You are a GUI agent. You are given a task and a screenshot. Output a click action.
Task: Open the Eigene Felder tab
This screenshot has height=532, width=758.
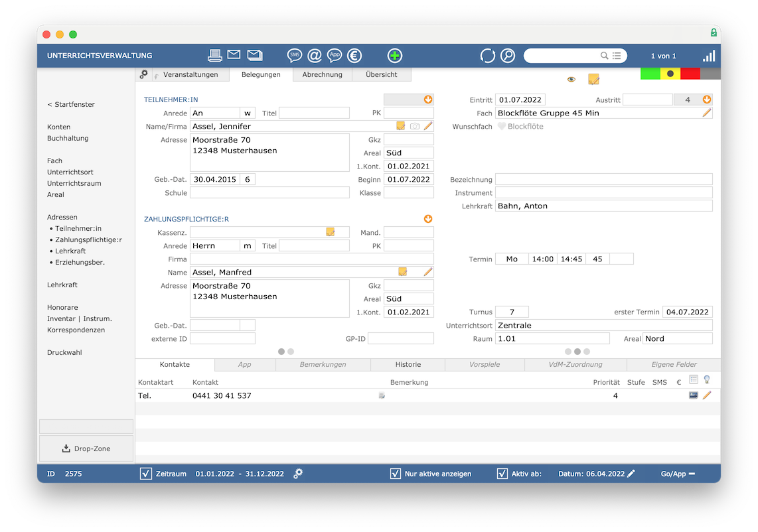tap(674, 364)
